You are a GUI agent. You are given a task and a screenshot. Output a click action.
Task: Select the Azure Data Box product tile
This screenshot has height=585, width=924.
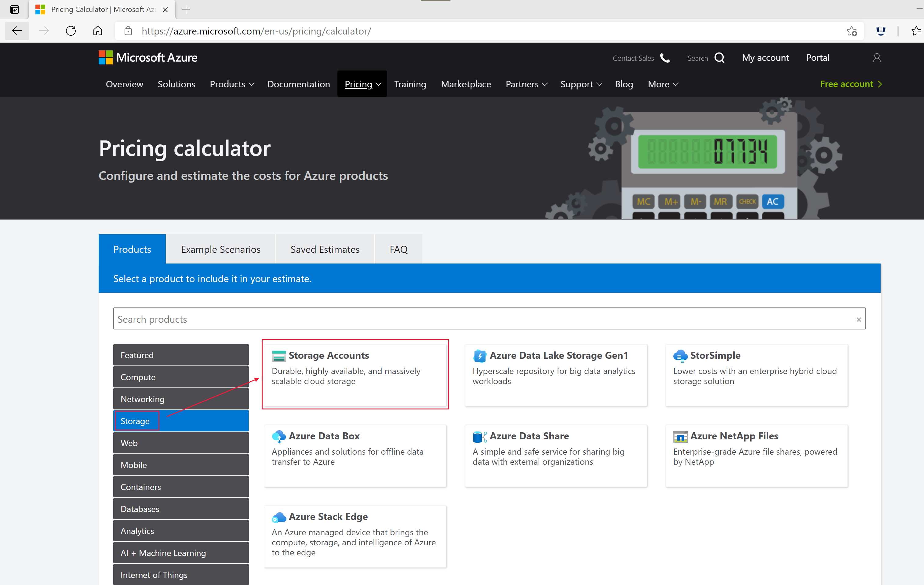pos(355,455)
